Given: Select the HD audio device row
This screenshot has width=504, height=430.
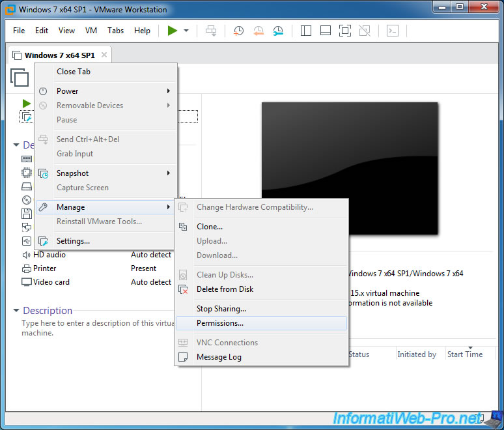Looking at the screenshot, I should (x=96, y=255).
